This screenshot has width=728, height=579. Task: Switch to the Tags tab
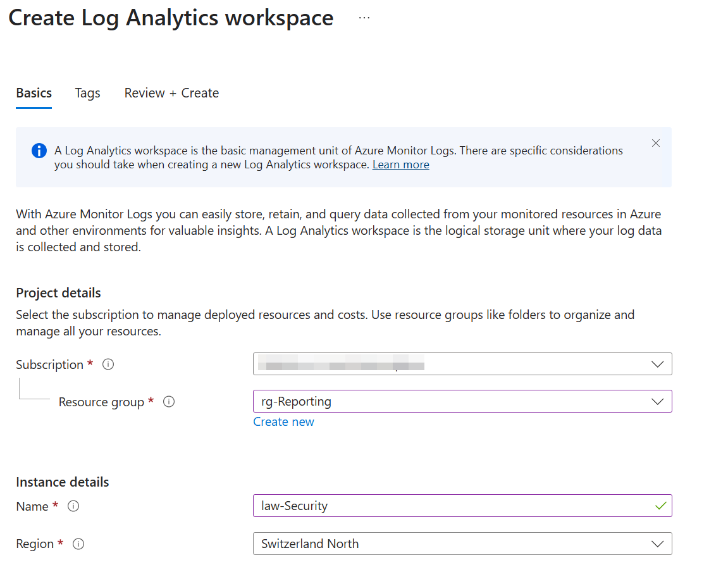(88, 94)
